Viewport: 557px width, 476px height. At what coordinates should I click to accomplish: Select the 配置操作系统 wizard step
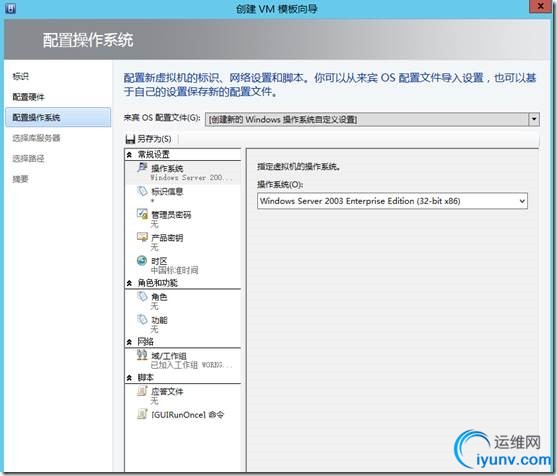point(58,117)
